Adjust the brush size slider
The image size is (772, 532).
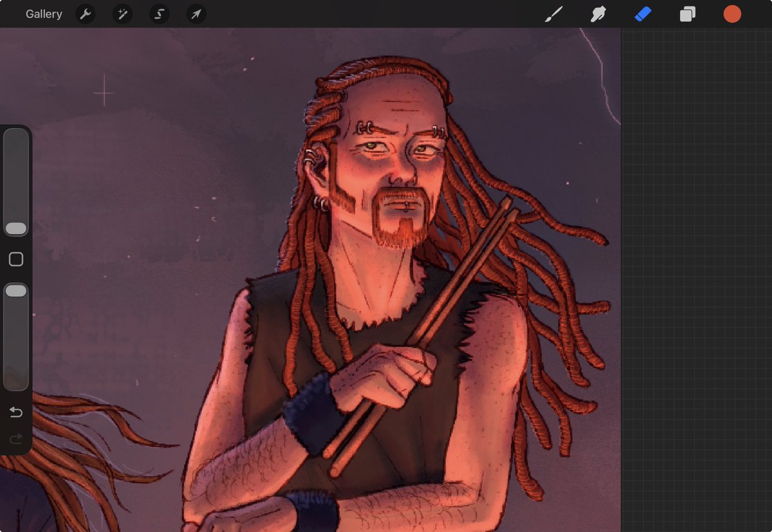point(16,183)
